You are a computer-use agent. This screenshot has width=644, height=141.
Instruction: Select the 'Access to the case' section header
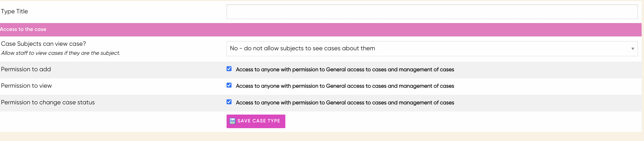321,30
